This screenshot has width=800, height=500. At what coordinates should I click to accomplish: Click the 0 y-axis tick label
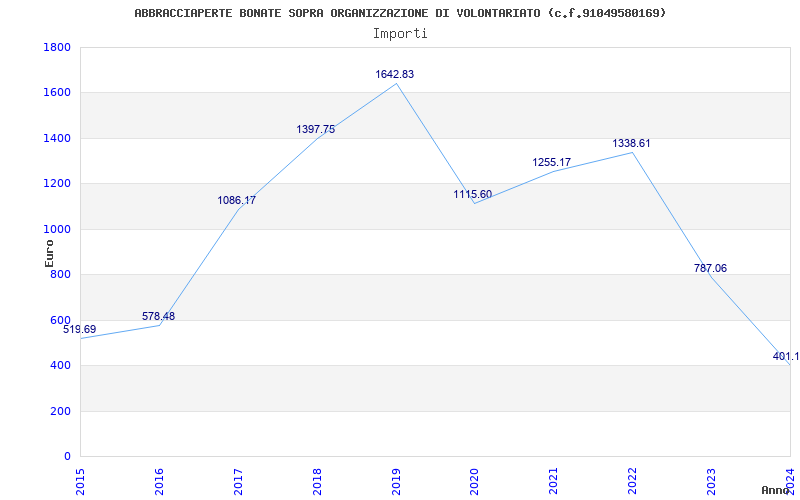67,457
